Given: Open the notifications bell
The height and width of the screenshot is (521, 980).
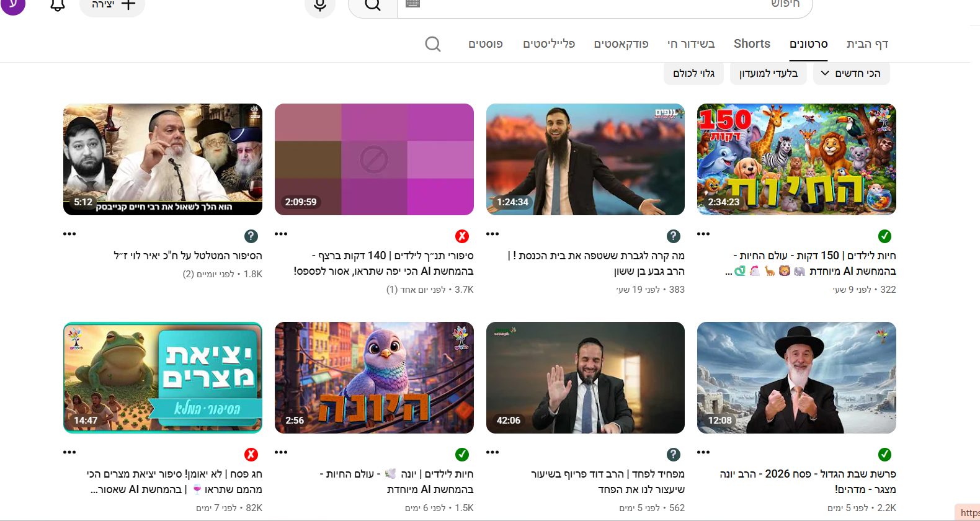Looking at the screenshot, I should tap(58, 6).
